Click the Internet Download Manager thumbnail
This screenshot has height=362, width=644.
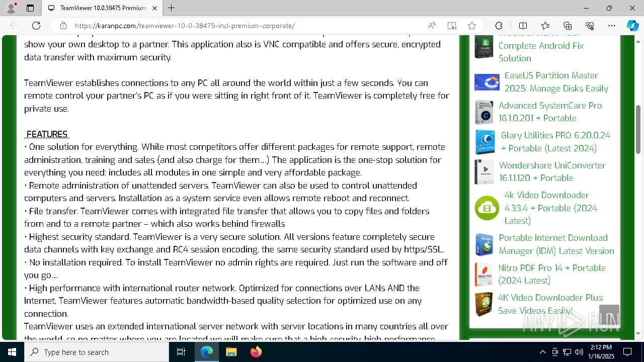(484, 244)
